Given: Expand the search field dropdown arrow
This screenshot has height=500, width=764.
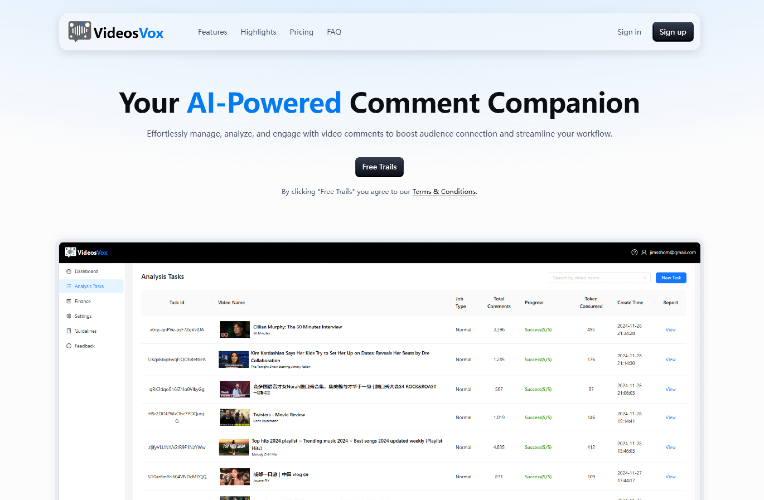Looking at the screenshot, I should click(x=644, y=278).
